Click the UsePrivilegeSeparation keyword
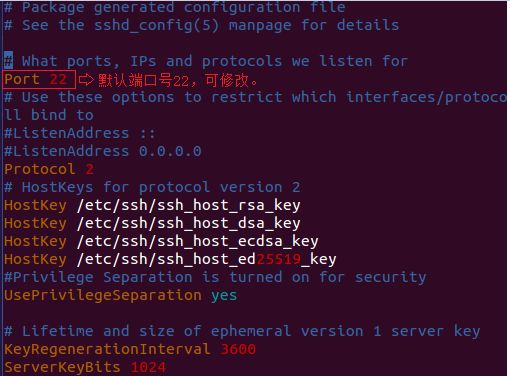This screenshot has height=377, width=510. point(103,295)
